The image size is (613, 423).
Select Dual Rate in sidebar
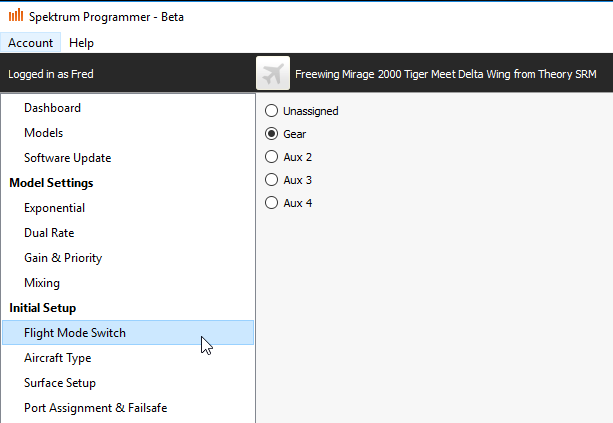tap(49, 233)
